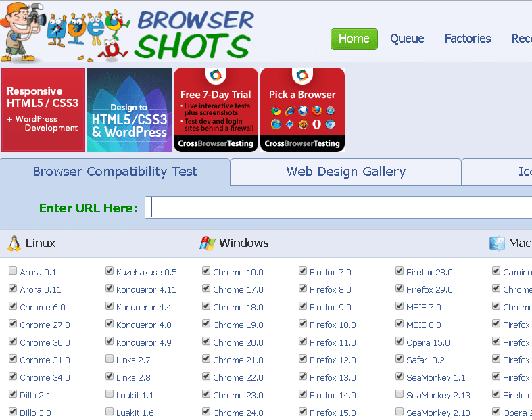Image resolution: width=532 pixels, height=420 pixels.
Task: Toggle Konqueror 4.8 checkbox
Action: (x=110, y=323)
